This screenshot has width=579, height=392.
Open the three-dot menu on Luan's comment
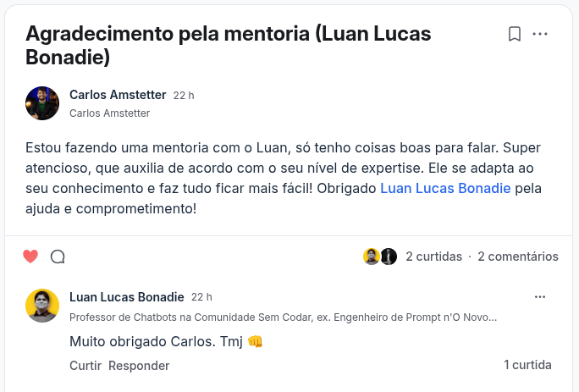[540, 297]
